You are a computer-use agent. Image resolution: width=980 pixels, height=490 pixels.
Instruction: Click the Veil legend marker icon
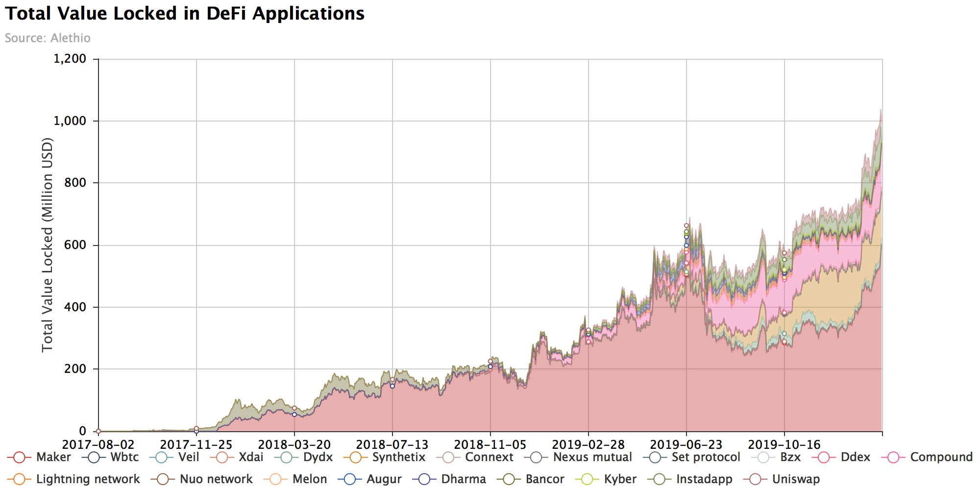pyautogui.click(x=161, y=458)
